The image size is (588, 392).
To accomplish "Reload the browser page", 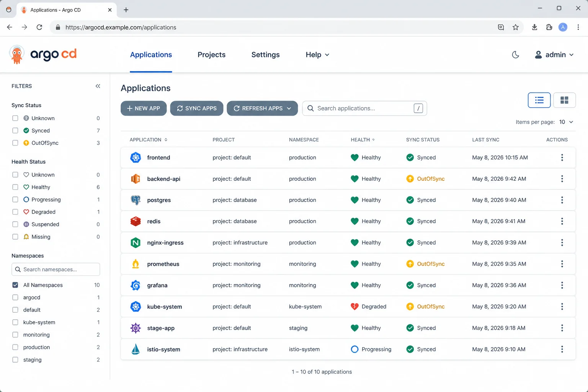I will pos(39,27).
